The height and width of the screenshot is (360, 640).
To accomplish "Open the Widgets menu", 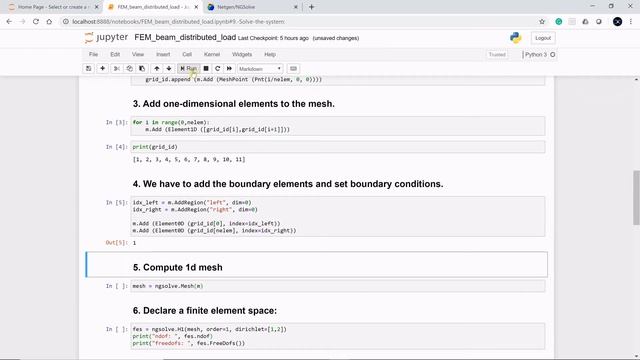I will [242, 54].
